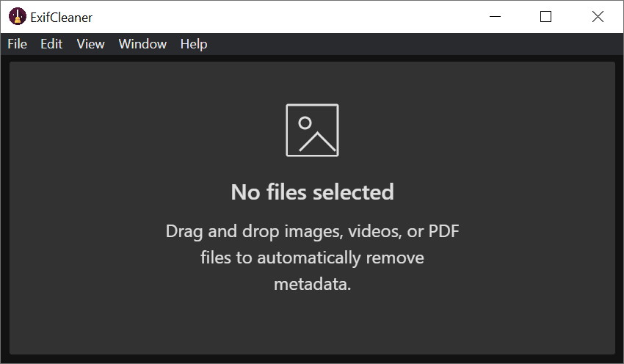Click the image placeholder icon
This screenshot has height=364, width=624.
(312, 130)
